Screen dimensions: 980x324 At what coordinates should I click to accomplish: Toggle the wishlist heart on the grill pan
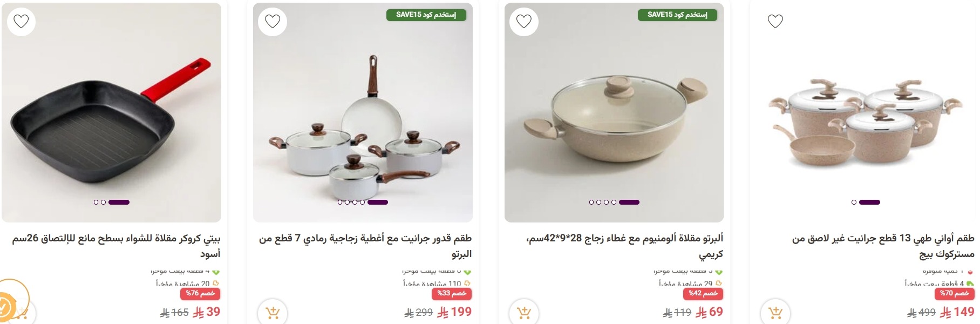[x=21, y=22]
